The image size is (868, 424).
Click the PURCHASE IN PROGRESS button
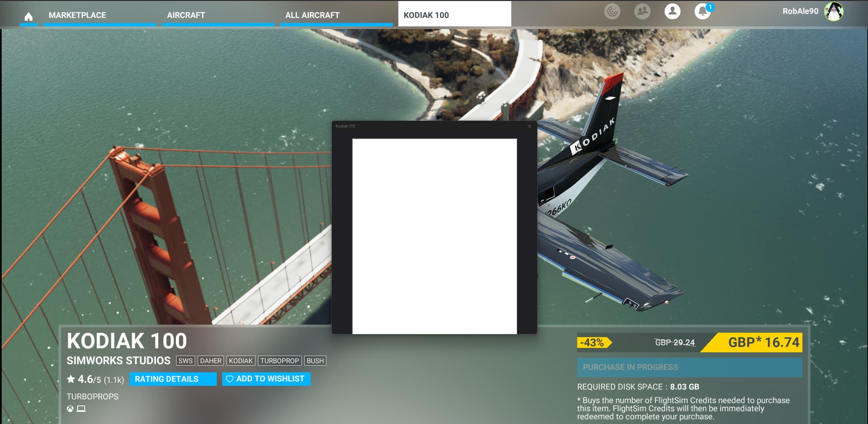(689, 367)
